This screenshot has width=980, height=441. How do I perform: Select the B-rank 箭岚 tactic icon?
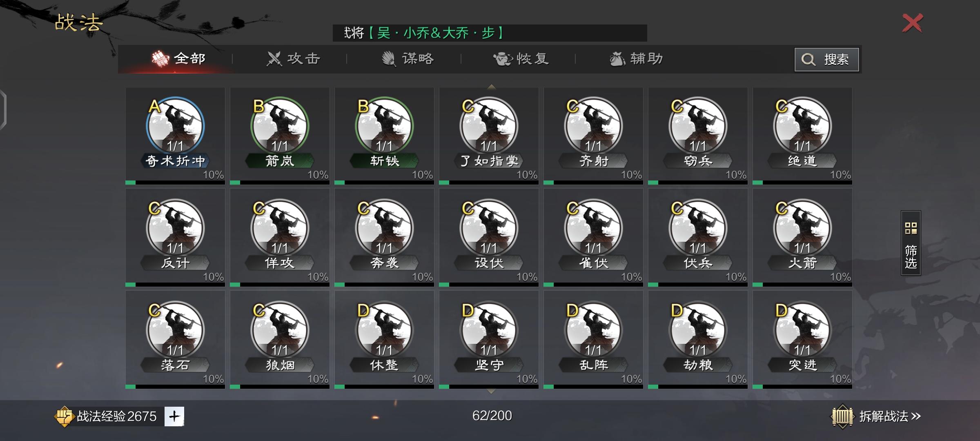point(280,126)
